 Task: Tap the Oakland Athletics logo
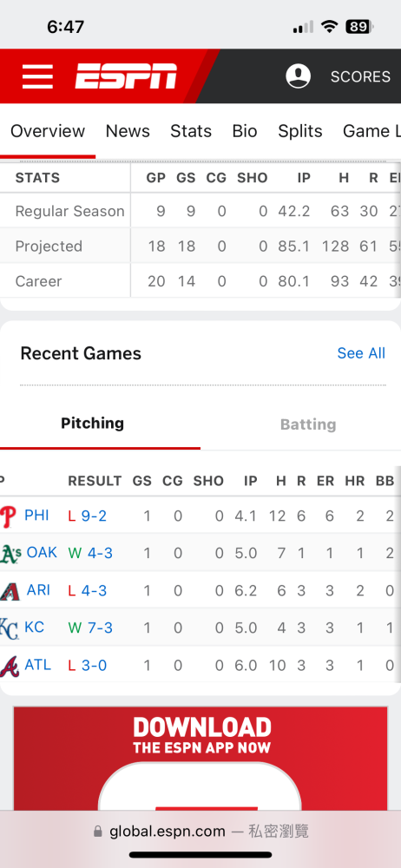tap(10, 553)
